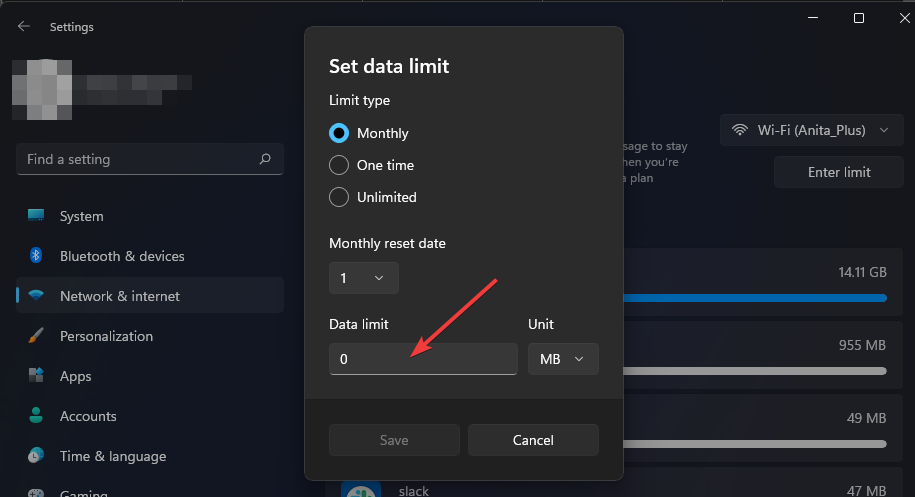Click the back arrow in Settings

coord(23,27)
